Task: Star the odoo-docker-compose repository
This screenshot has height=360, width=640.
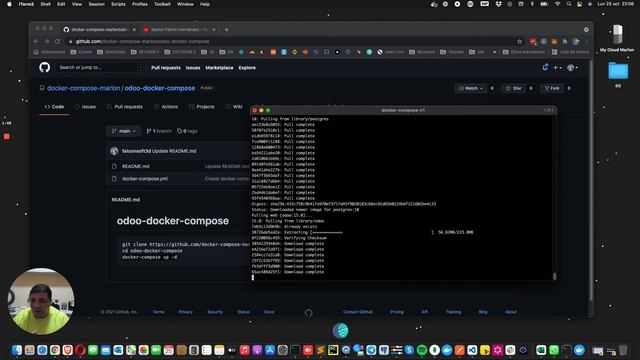Action: [x=514, y=88]
